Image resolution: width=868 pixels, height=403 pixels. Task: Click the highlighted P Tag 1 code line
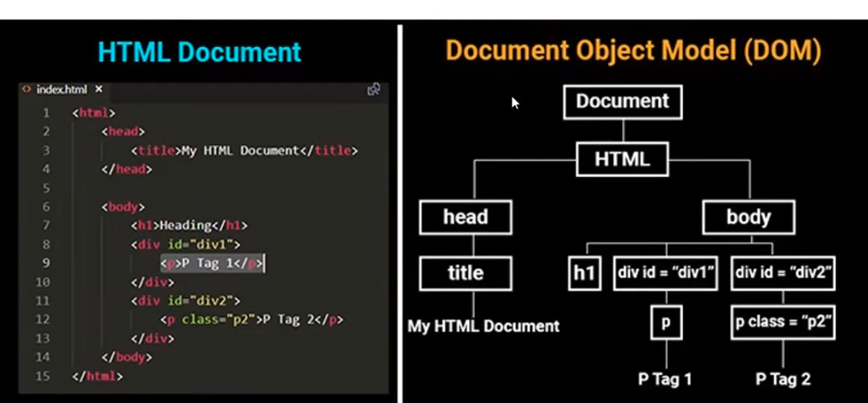pyautogui.click(x=213, y=263)
